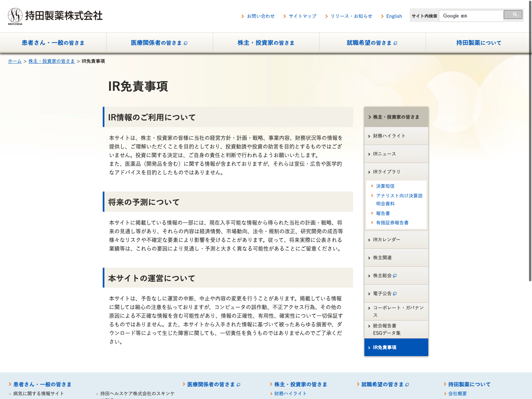The width and height of the screenshot is (532, 399).
Task: Open the サイトマップ link
Action: coord(302,16)
